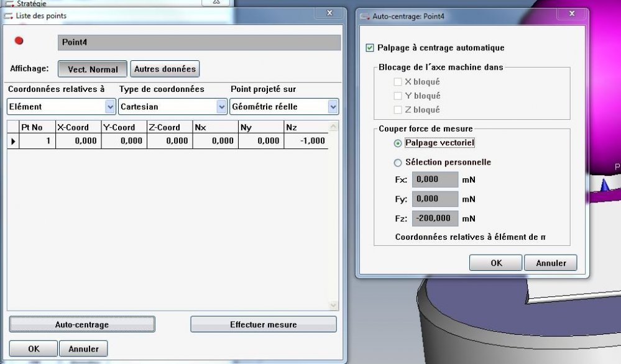The image size is (621, 364).
Task: Toggle the X bloqué checkbox
Action: pos(398,82)
